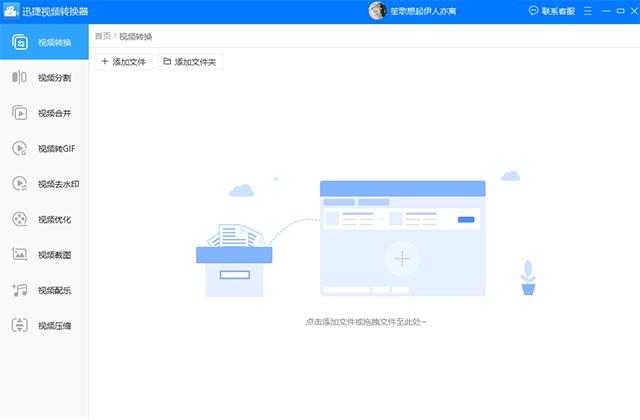
Task: Click the 视频转GIF icon
Action: pos(19,148)
